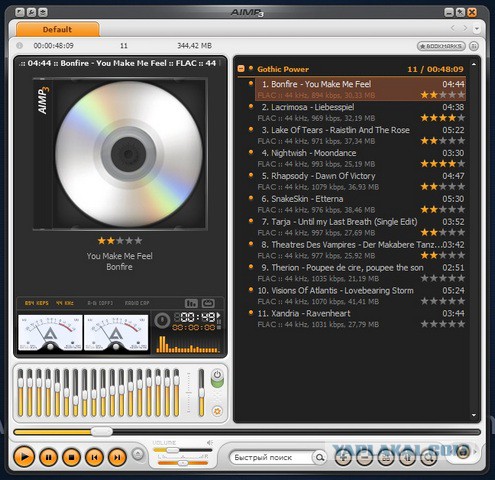Select track 7. Tarja - Until my Last Breath
This screenshot has height=480, width=495.
360,227
